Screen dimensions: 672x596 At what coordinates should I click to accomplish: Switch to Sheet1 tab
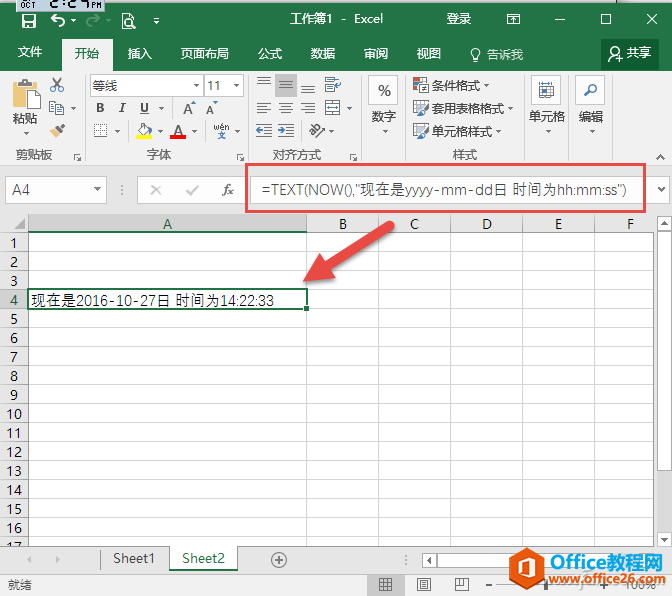click(134, 558)
